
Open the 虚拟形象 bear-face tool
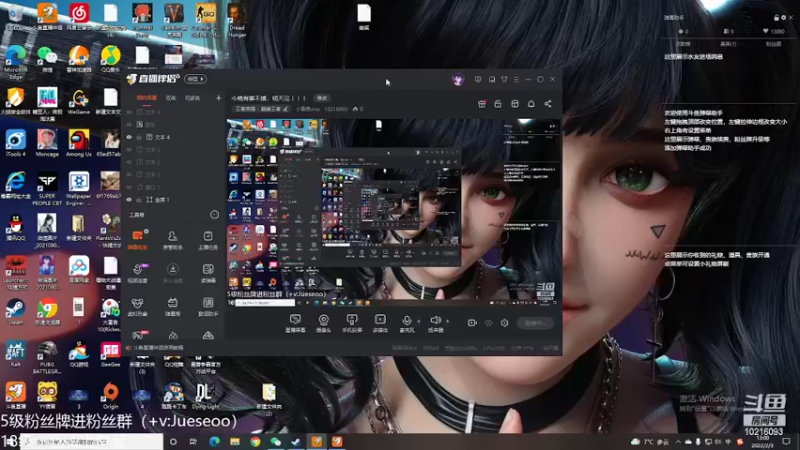coord(138,307)
